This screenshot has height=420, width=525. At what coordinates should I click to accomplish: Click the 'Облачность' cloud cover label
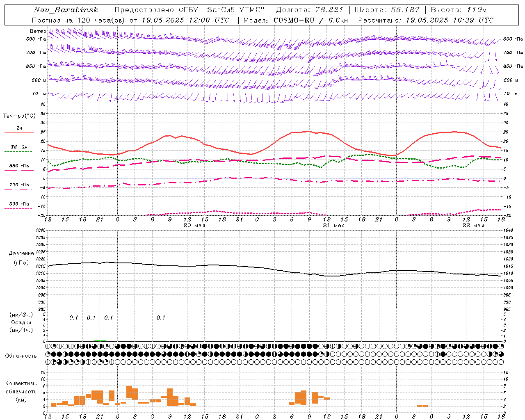pyautogui.click(x=21, y=356)
